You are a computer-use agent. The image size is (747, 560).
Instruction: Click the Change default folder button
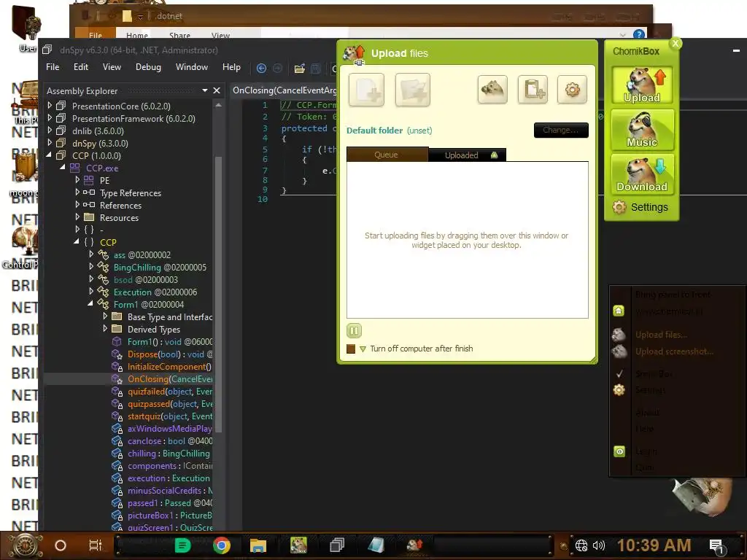561,130
